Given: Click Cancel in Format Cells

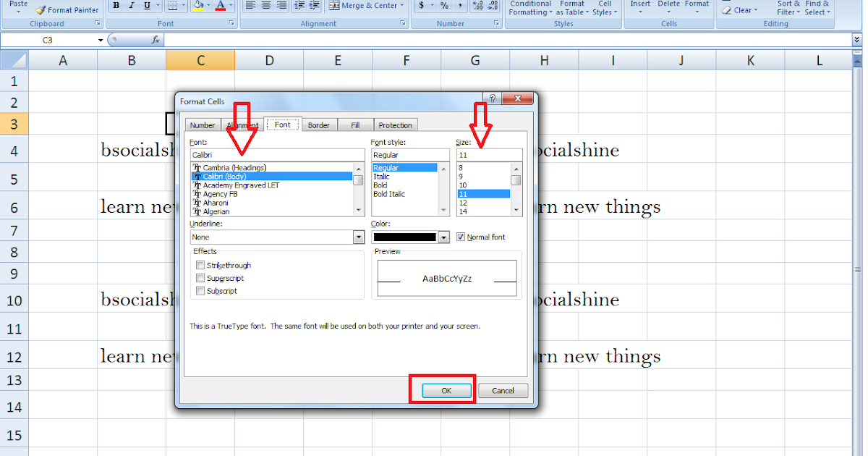Looking at the screenshot, I should tap(503, 390).
